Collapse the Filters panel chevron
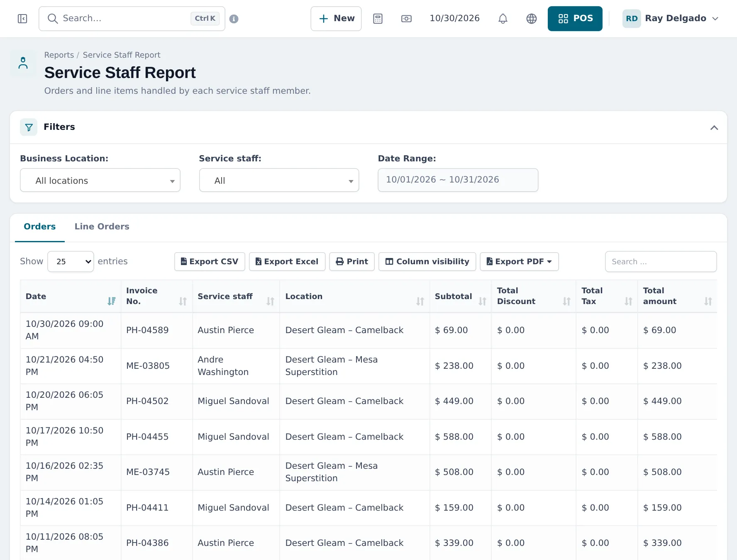Image resolution: width=737 pixels, height=560 pixels. tap(714, 127)
